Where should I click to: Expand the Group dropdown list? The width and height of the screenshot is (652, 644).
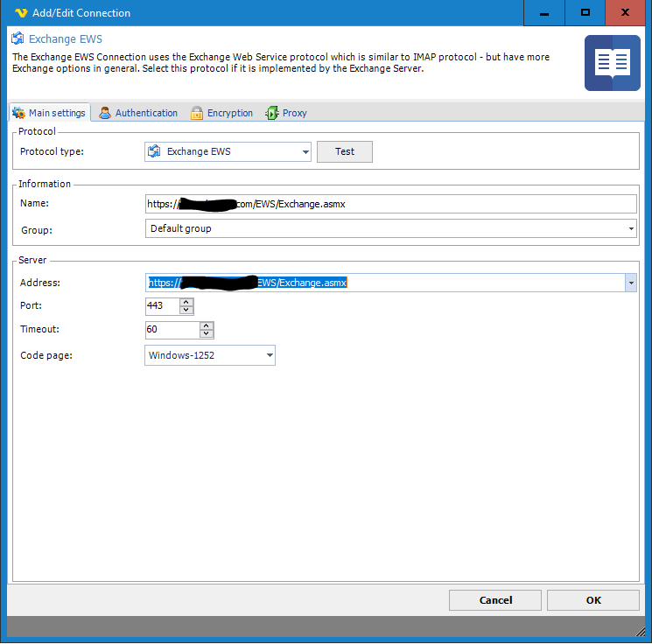pos(631,229)
